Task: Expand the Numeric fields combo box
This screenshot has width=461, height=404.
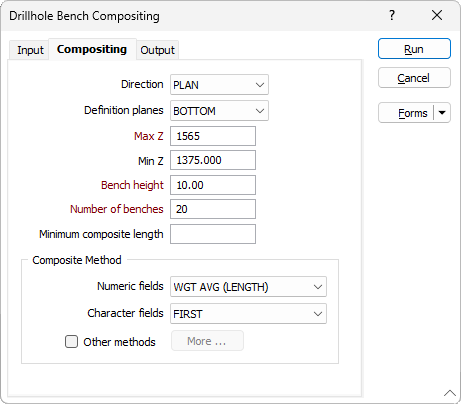Action: tap(248, 287)
